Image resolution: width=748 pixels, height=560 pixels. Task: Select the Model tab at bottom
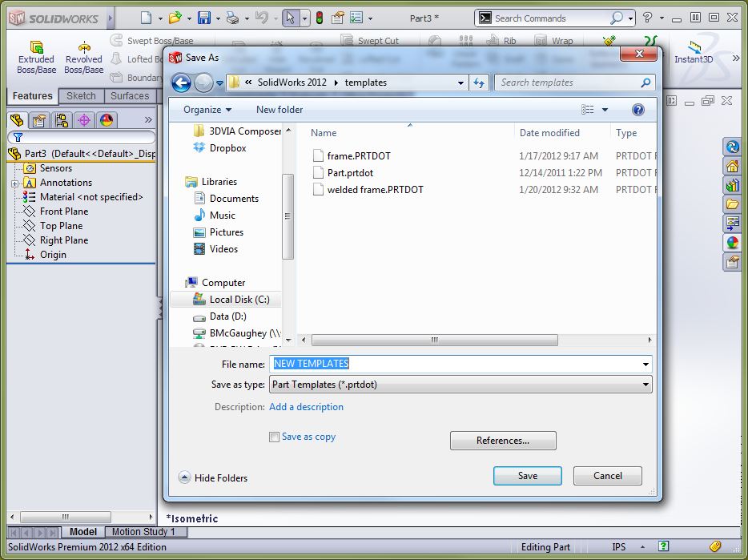pyautogui.click(x=83, y=532)
